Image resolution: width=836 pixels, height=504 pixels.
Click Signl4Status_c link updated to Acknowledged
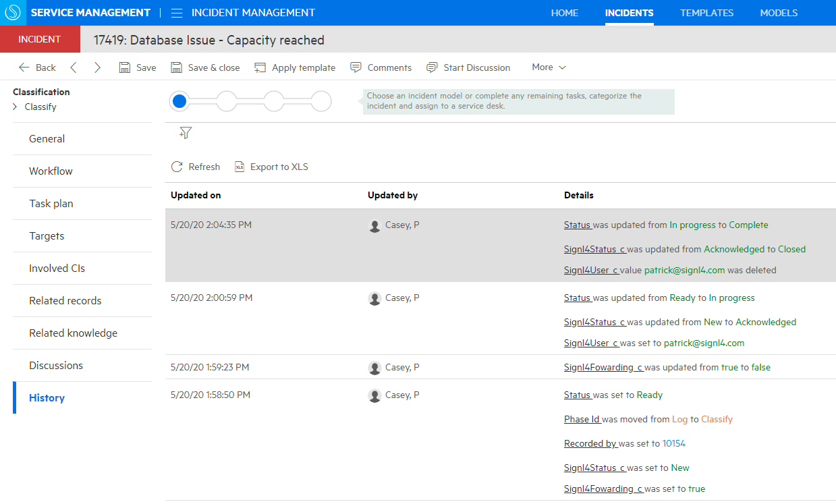(595, 322)
